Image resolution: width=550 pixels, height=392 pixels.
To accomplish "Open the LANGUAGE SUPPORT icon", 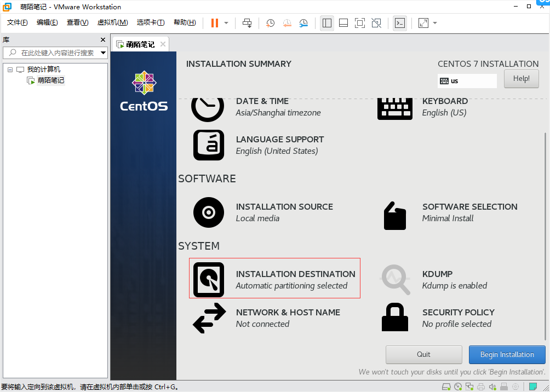I will point(208,145).
